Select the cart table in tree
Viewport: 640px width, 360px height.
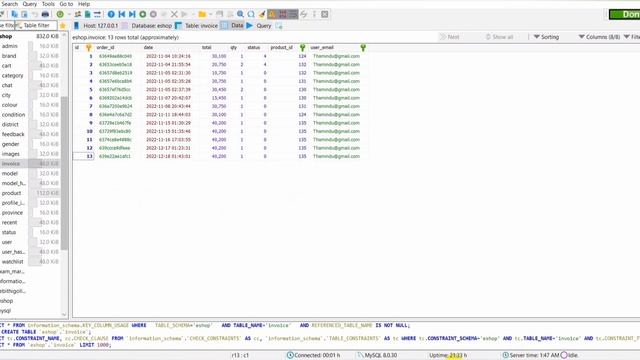(x=7, y=66)
